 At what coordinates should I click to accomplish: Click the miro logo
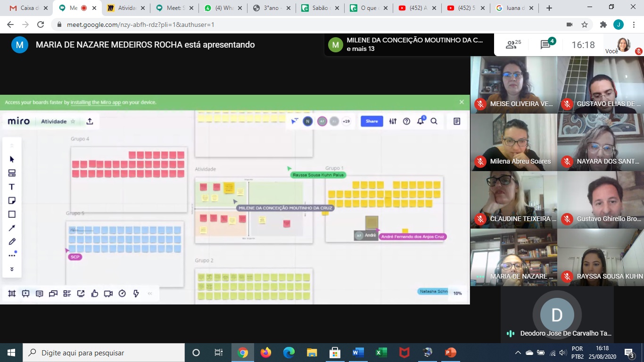18,121
